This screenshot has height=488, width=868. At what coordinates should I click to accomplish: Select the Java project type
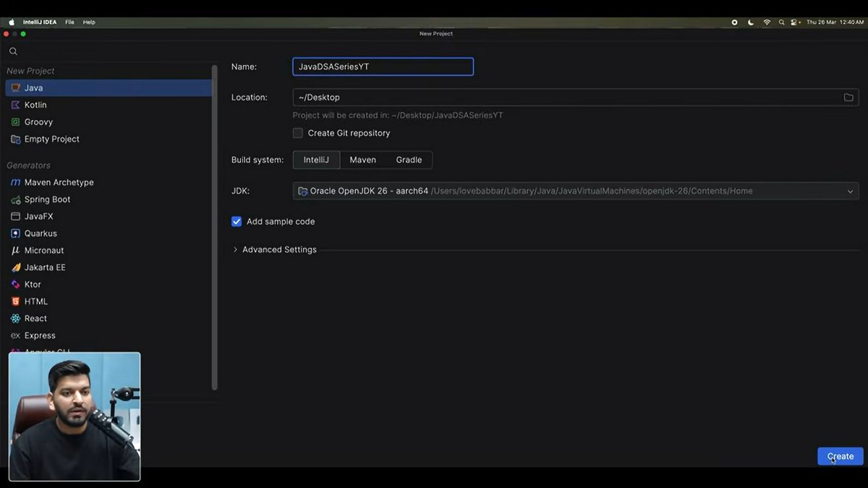109,87
